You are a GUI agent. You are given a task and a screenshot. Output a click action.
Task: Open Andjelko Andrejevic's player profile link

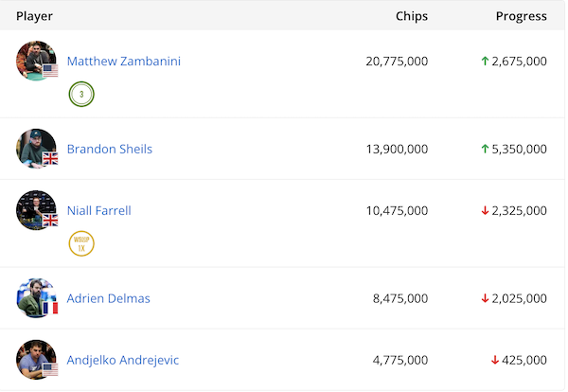122,360
